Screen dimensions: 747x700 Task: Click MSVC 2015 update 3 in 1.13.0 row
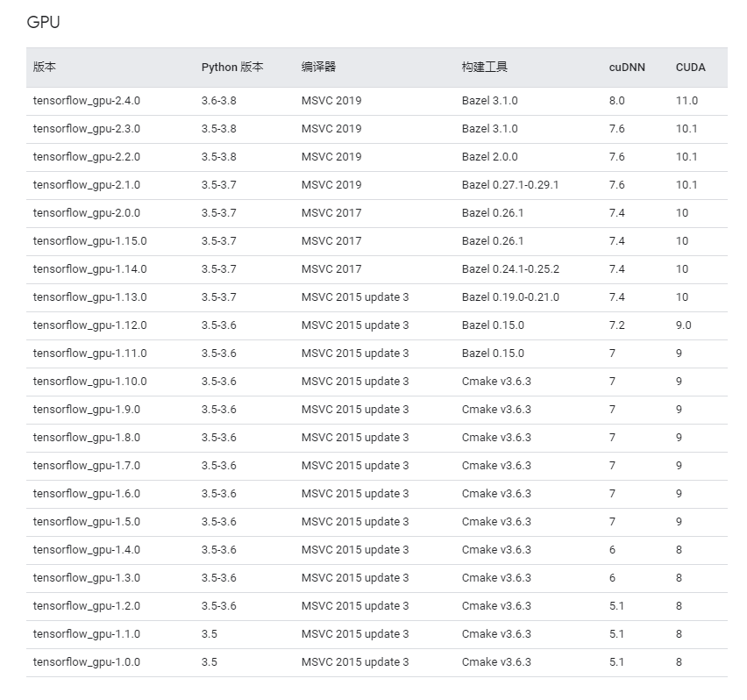point(355,297)
